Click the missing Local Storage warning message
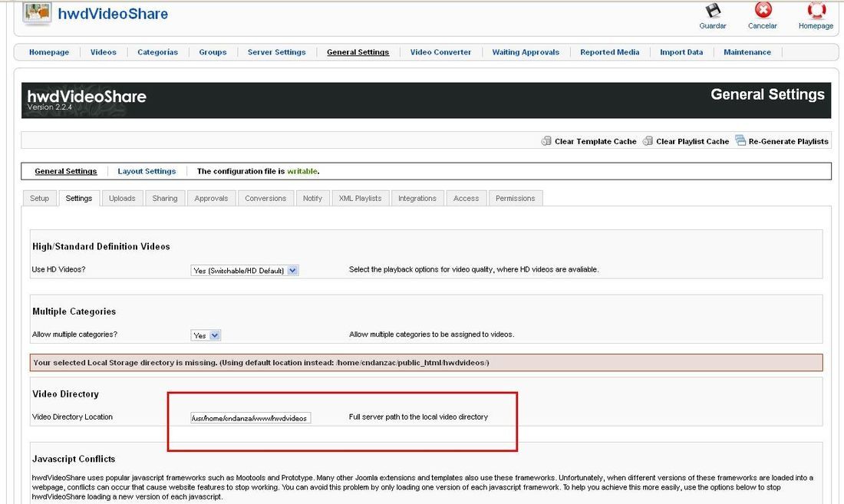 [x=427, y=363]
